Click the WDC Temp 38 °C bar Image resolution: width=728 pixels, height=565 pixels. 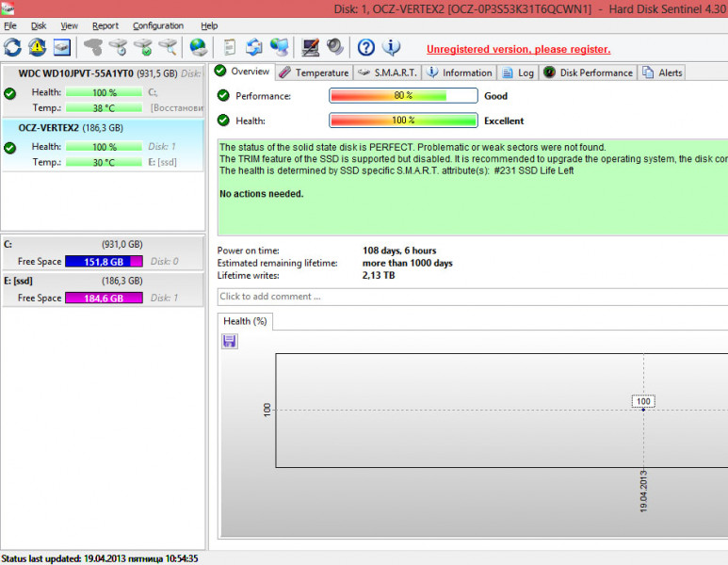point(104,108)
